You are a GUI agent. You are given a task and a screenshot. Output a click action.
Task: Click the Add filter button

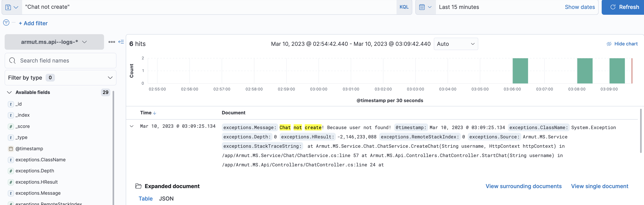pos(33,23)
